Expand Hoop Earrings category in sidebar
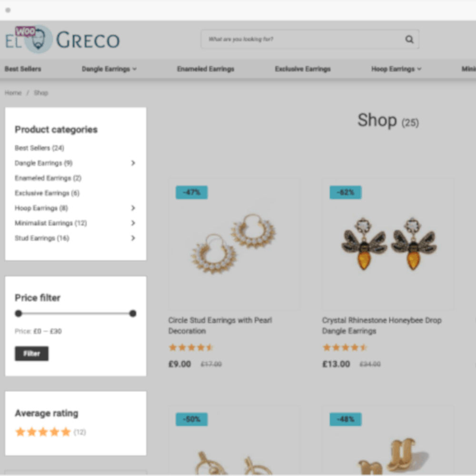This screenshot has height=476, width=476. click(x=133, y=208)
